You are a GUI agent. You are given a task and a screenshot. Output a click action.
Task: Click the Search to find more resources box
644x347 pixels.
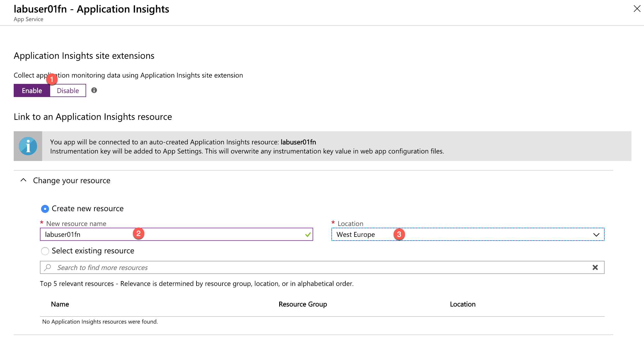click(322, 267)
